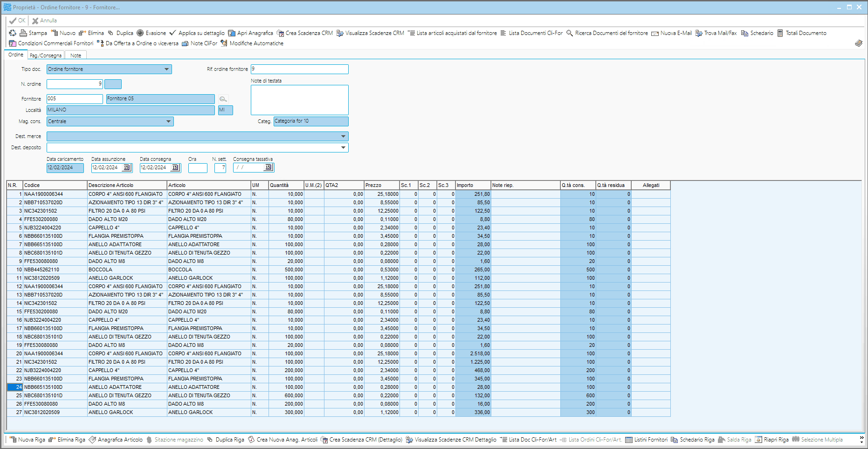Open supplier record via Apri Anagrafica
The height and width of the screenshot is (449, 868).
pos(250,33)
